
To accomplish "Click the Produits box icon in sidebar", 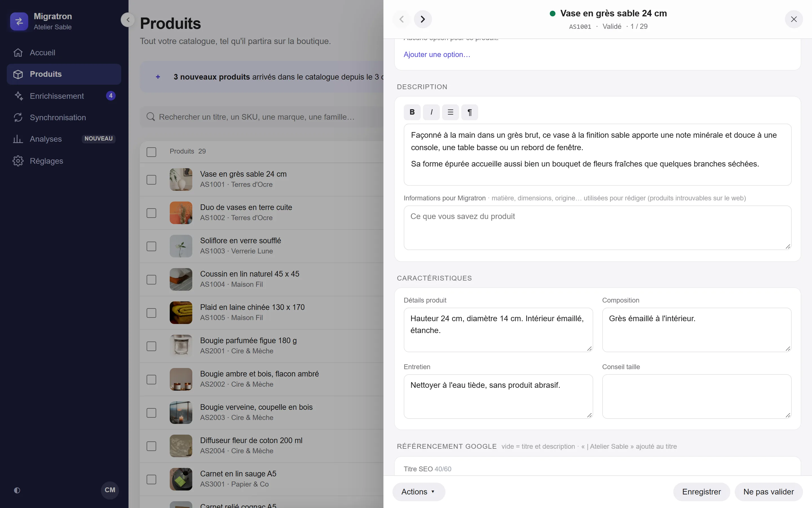I will (18, 74).
